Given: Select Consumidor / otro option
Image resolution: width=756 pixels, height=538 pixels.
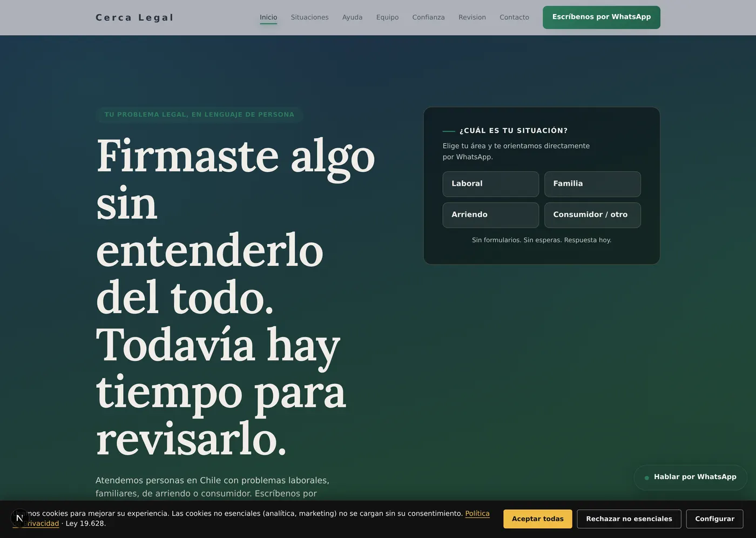Looking at the screenshot, I should (x=592, y=215).
